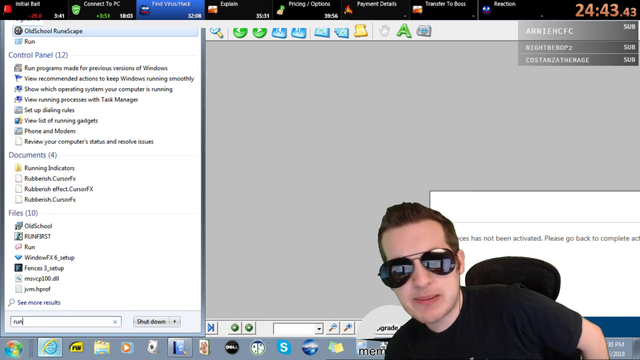Click the Windows Start orb
Image resolution: width=640 pixels, height=360 pixels.
point(13,348)
